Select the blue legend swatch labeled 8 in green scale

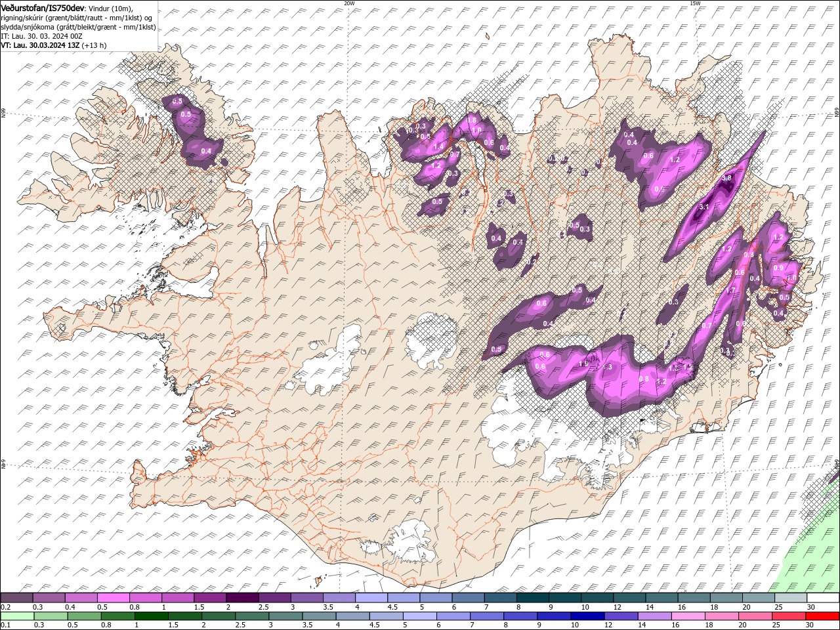(x=521, y=616)
